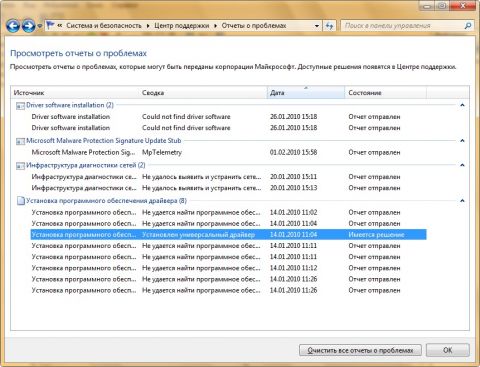Click the Просмотреть отчеты о проблемах heading
This screenshot has width=480, height=367.
click(x=78, y=53)
